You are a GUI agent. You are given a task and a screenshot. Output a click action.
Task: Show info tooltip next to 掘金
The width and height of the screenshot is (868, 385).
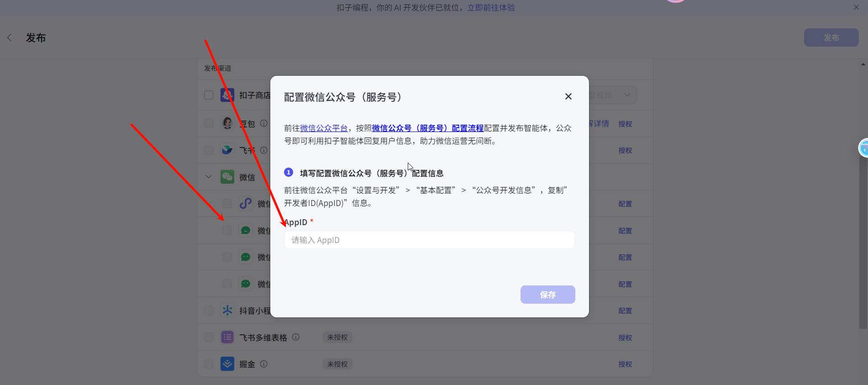tap(264, 364)
